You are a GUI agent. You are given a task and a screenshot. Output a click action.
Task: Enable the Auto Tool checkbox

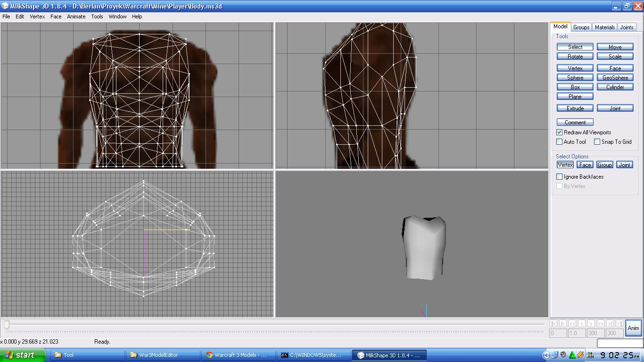(x=560, y=142)
